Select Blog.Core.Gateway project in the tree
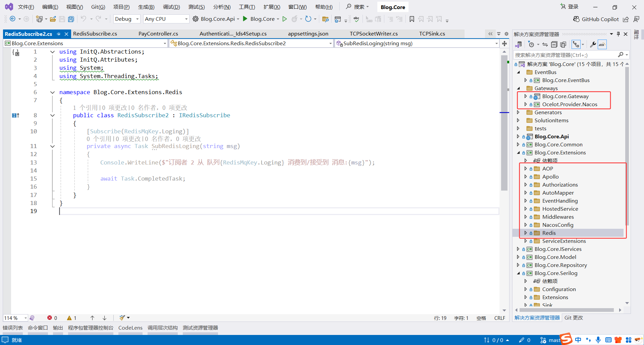644x345 pixels. coord(565,96)
